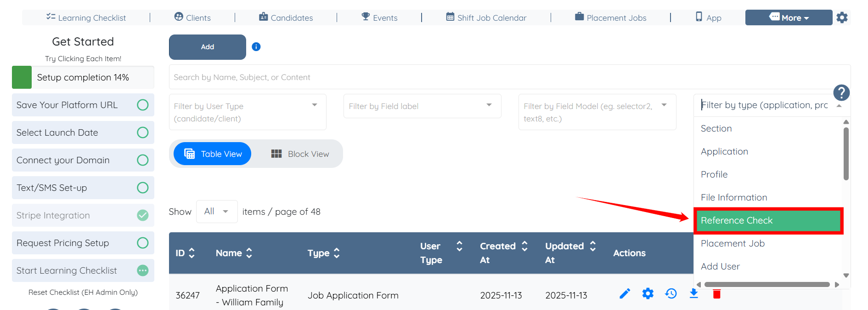868x310 pixels.
Task: Download form using the download arrow icon
Action: pyautogui.click(x=694, y=293)
